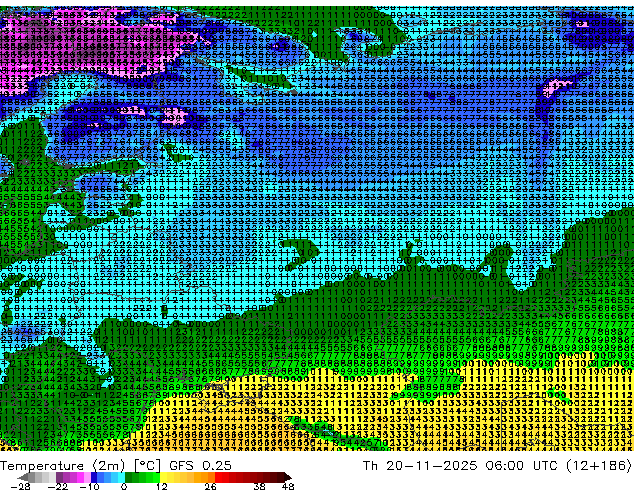Click the "0" legend label

coord(124,486)
